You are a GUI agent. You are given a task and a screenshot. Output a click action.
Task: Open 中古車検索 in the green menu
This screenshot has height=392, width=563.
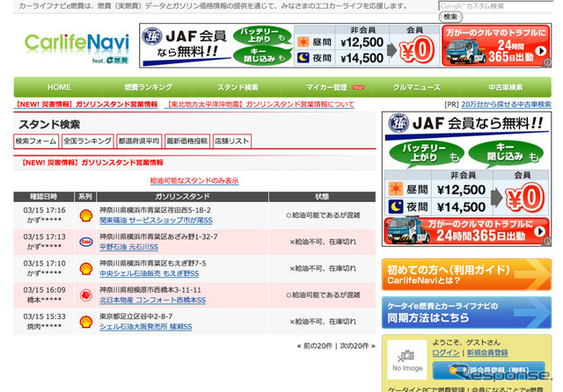point(506,87)
